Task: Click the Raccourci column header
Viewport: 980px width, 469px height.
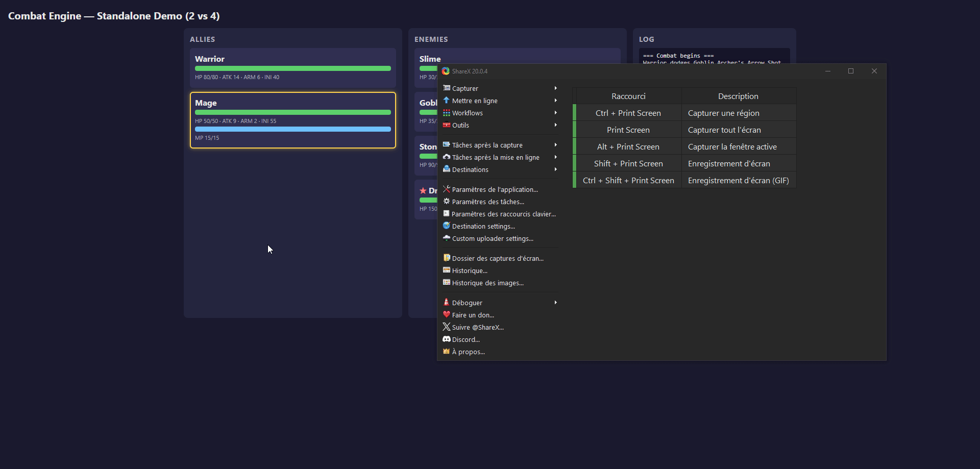Action: [628, 96]
